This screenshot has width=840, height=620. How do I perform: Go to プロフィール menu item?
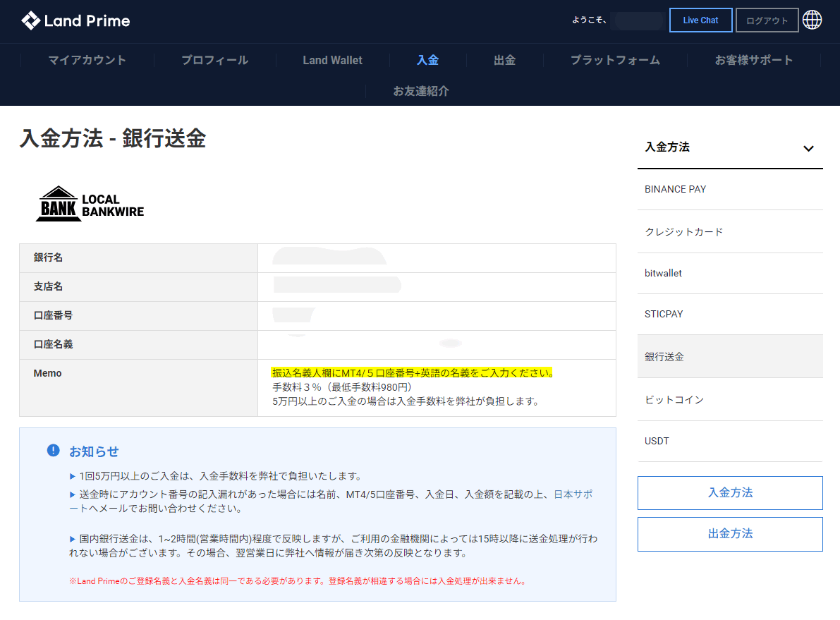coord(215,60)
